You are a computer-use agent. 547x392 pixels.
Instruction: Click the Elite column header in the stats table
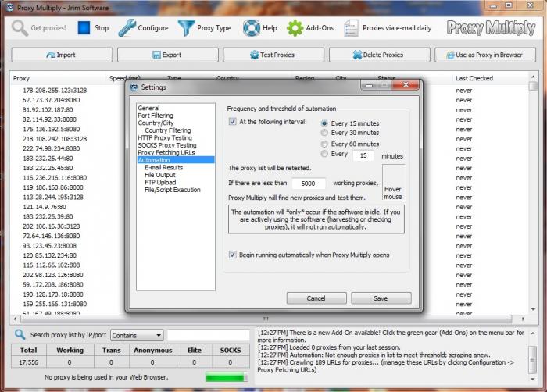point(195,350)
